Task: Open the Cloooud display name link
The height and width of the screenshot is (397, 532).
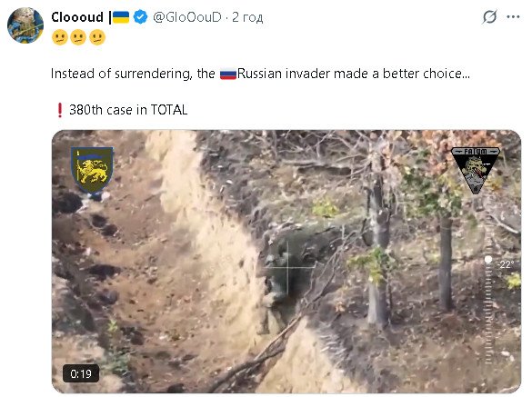Action: [x=77, y=17]
